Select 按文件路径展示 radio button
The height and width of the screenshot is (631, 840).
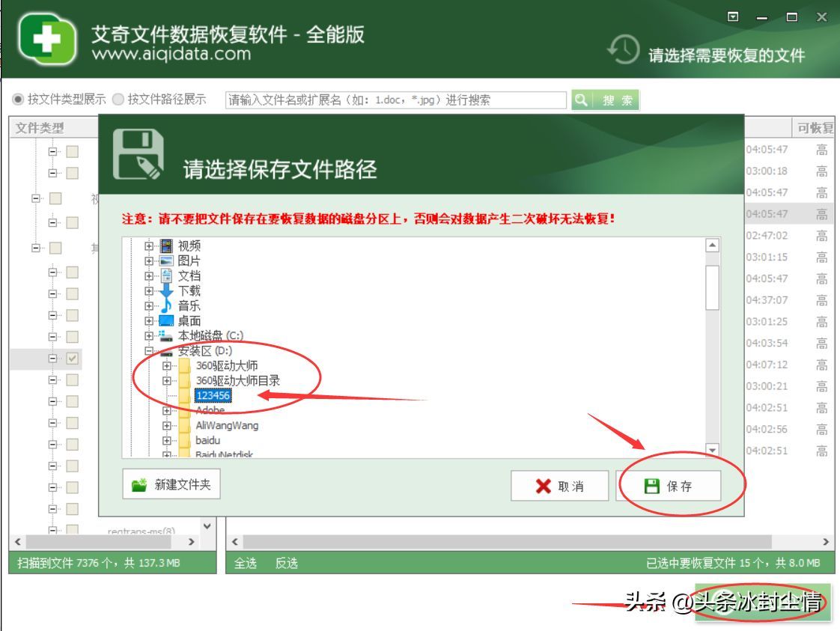click(x=118, y=99)
